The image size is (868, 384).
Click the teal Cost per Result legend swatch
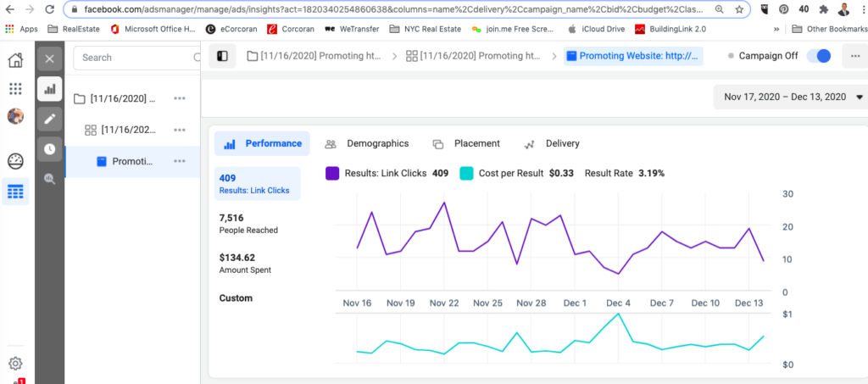coord(466,173)
